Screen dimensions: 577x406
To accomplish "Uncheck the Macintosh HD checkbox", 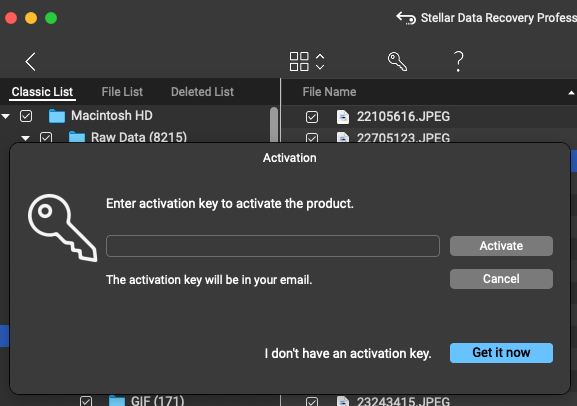I will pos(26,116).
